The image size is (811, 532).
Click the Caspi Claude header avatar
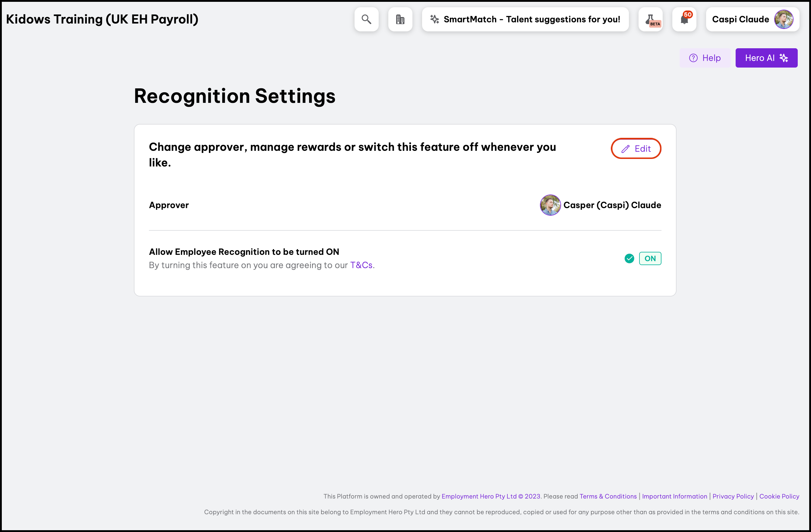(784, 19)
